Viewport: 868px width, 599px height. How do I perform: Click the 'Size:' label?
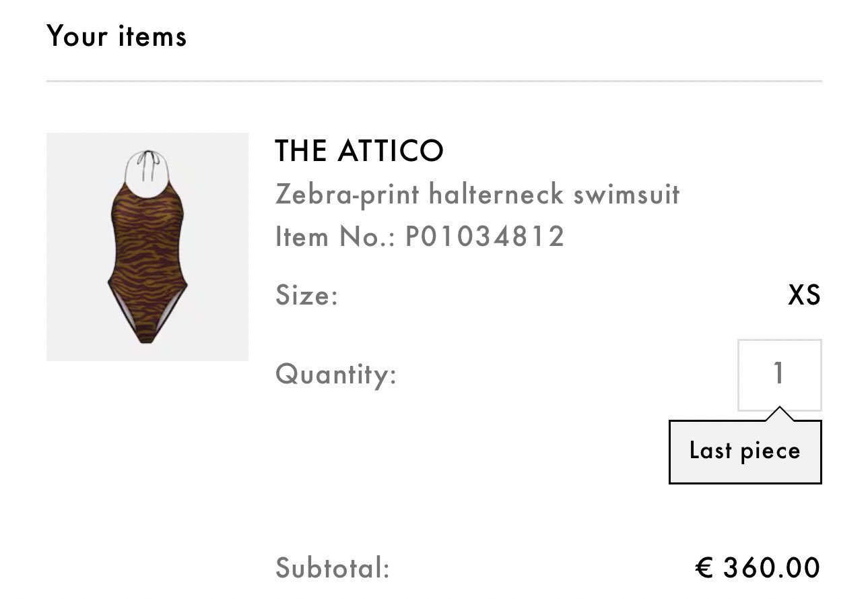(x=306, y=296)
